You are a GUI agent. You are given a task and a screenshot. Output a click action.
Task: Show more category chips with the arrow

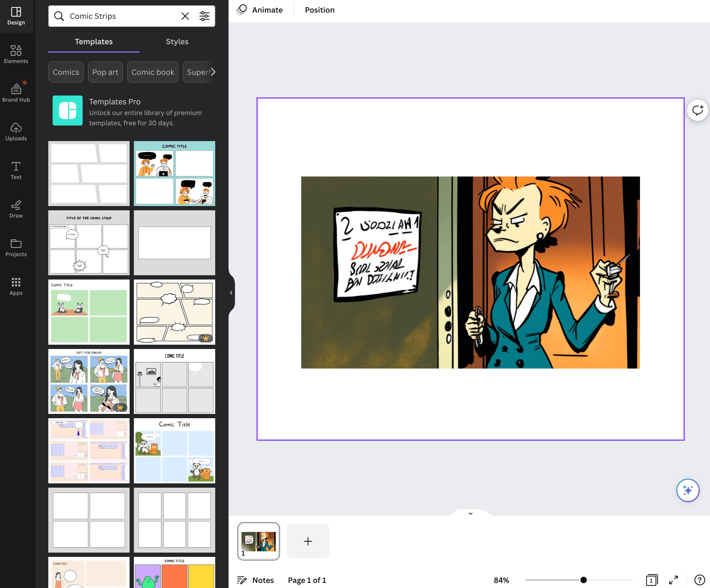point(213,72)
